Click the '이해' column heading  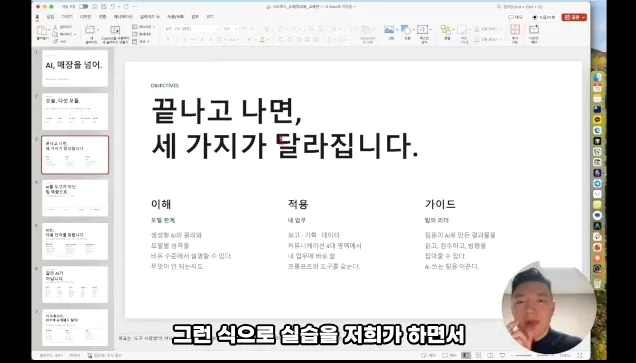click(x=161, y=204)
